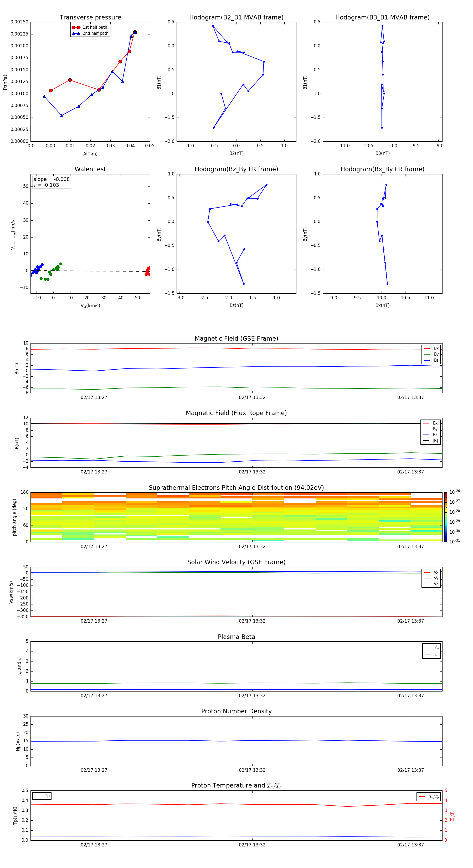Click the 'Vz' legend entry
This screenshot has height=868, width=473.
[431, 584]
